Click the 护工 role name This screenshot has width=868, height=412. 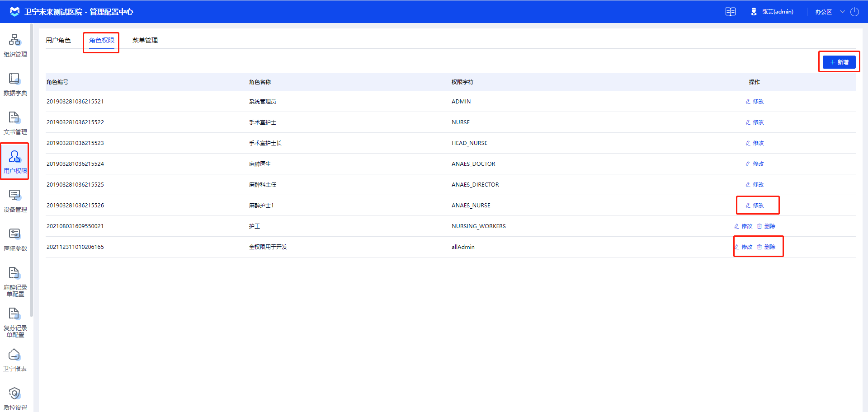[x=255, y=226]
